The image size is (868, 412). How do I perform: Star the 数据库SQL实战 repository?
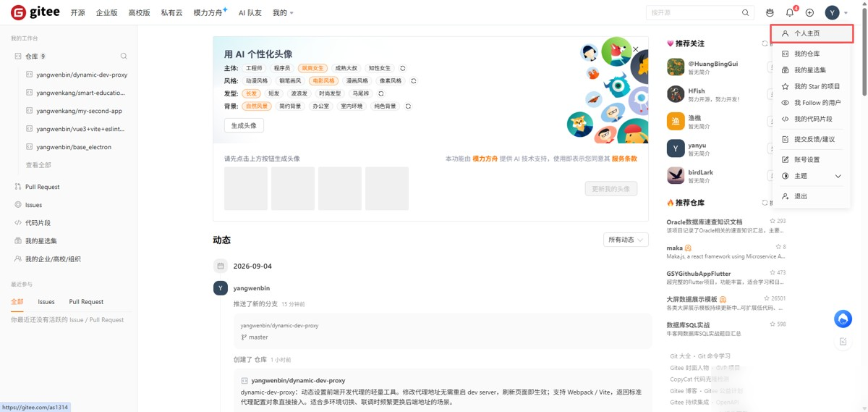point(773,324)
